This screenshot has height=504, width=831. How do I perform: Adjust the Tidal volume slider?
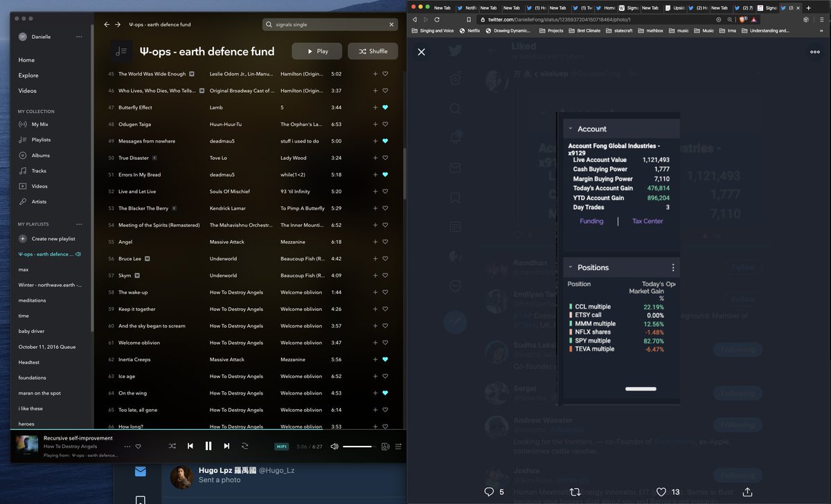[360, 447]
